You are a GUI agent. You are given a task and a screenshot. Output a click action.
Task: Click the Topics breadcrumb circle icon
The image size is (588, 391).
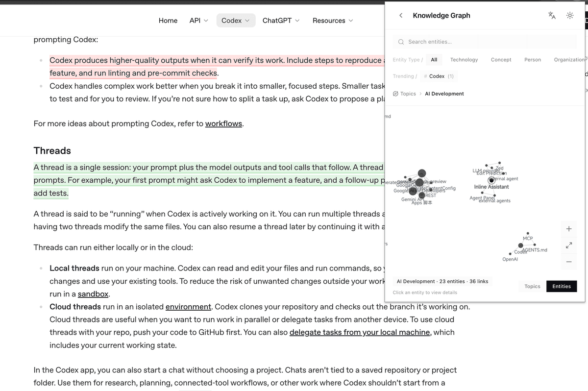point(396,94)
